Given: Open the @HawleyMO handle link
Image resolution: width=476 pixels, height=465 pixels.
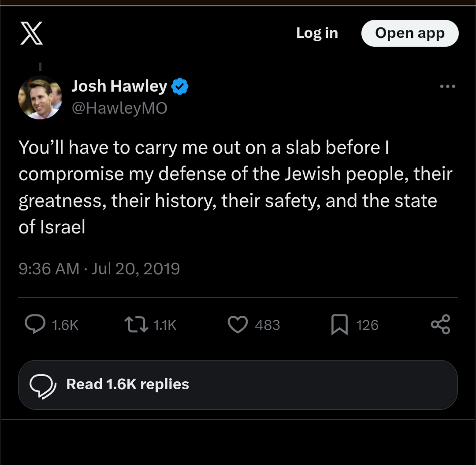Looking at the screenshot, I should coord(119,108).
